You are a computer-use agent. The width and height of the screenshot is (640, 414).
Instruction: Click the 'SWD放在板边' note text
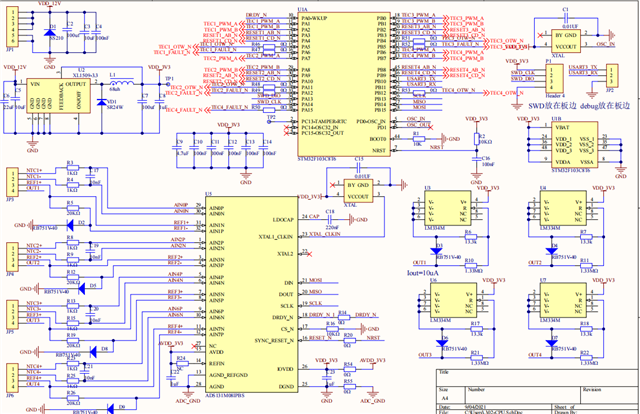(x=552, y=106)
